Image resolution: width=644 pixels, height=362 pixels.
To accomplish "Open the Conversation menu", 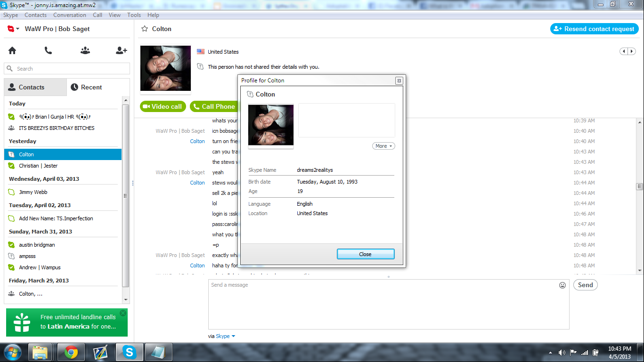I will (70, 15).
